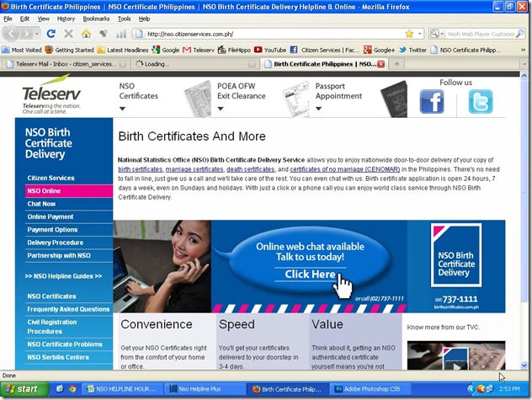Image resolution: width=532 pixels, height=400 pixels.
Task: Play the TVC video thumbnail
Action: click(456, 356)
